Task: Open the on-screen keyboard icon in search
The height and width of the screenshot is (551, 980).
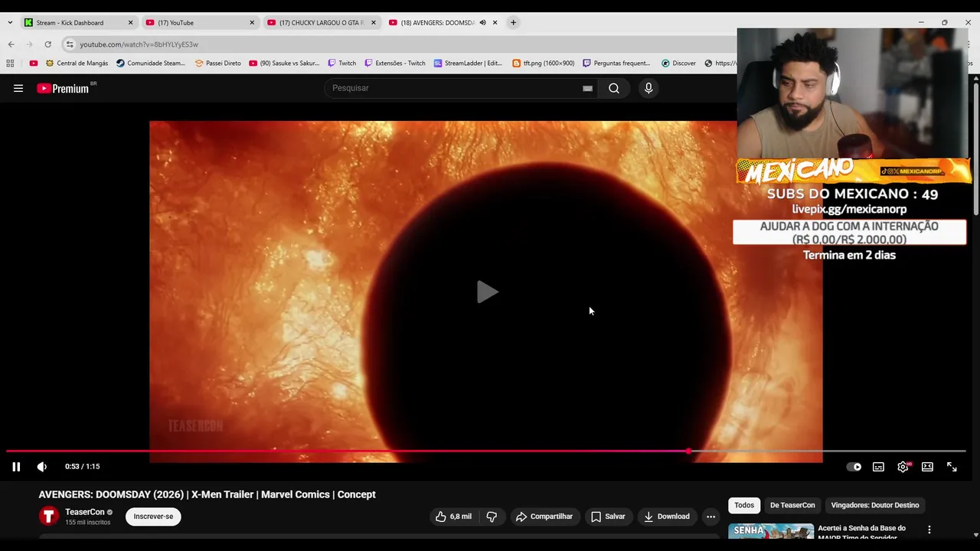Action: (587, 88)
